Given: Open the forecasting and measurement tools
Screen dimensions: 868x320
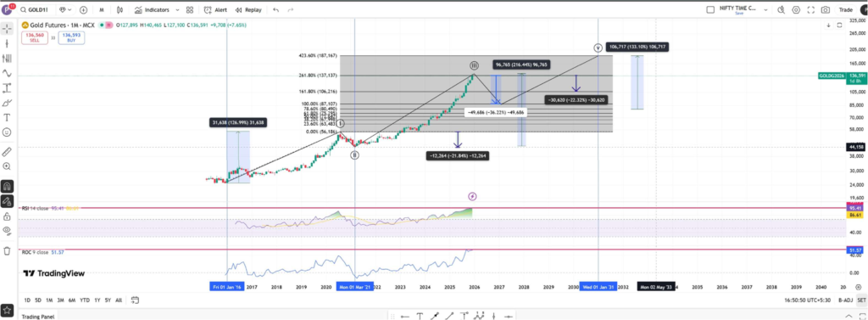Looking at the screenshot, I should coord(7,87).
